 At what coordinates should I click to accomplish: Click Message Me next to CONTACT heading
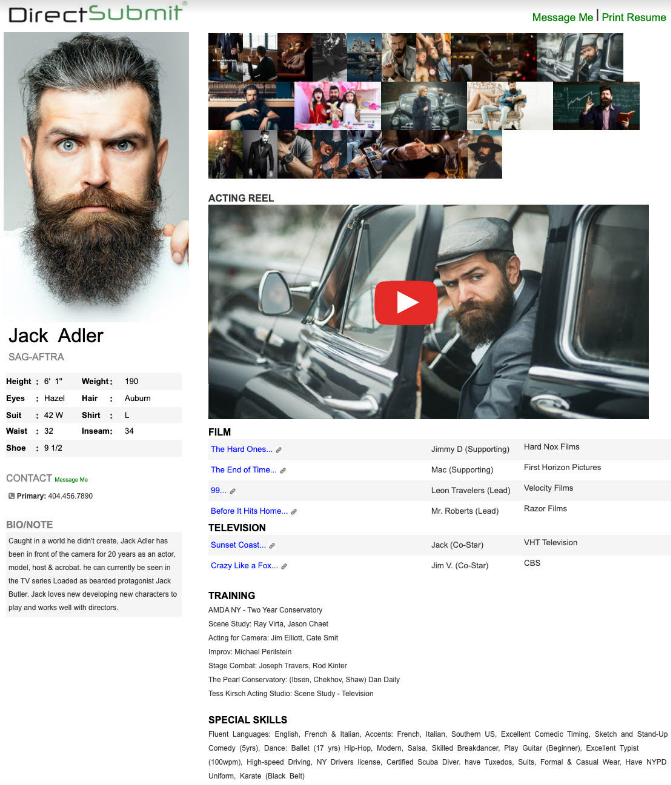(71, 480)
